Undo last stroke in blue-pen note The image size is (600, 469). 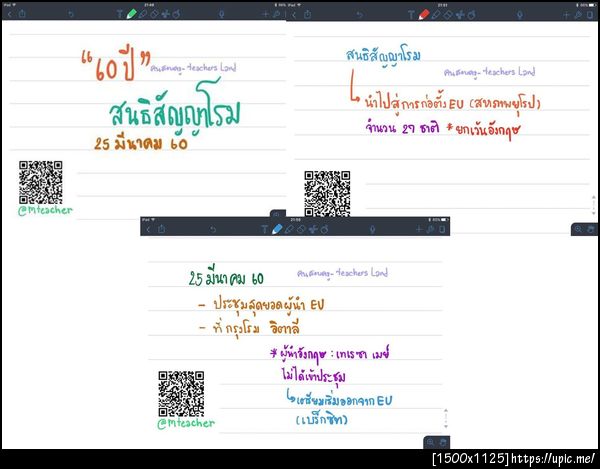(213, 230)
